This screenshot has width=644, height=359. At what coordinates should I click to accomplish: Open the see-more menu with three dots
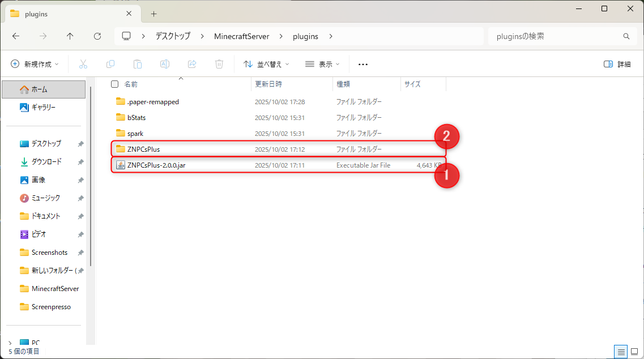point(362,64)
